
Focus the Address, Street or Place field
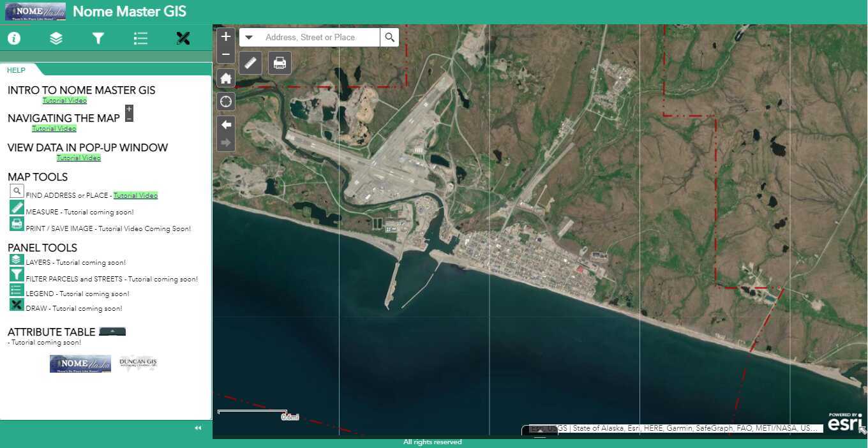coord(319,38)
